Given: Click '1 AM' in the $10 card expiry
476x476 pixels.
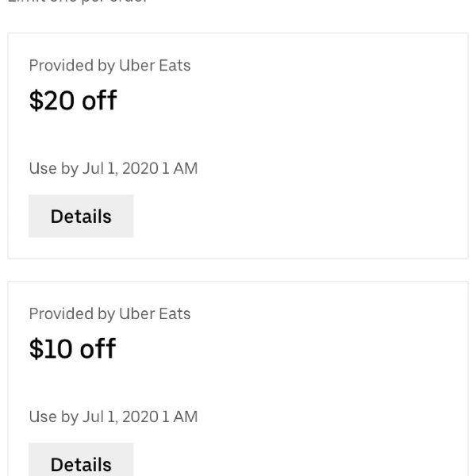Looking at the screenshot, I should click(x=180, y=416).
